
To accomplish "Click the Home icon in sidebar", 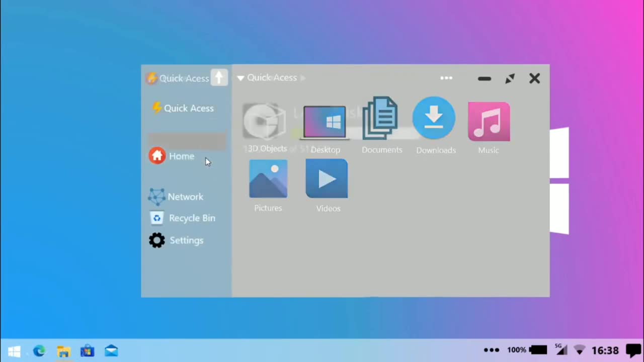I will tap(157, 156).
